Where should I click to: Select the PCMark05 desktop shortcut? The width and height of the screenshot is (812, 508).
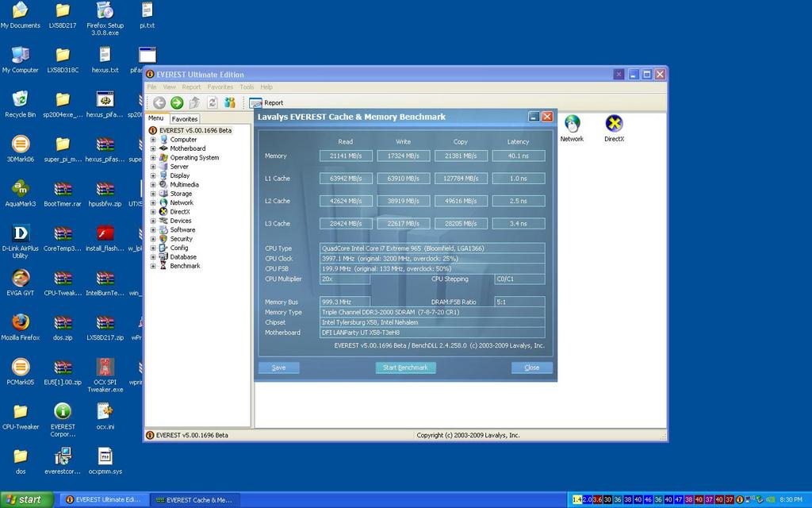20,371
